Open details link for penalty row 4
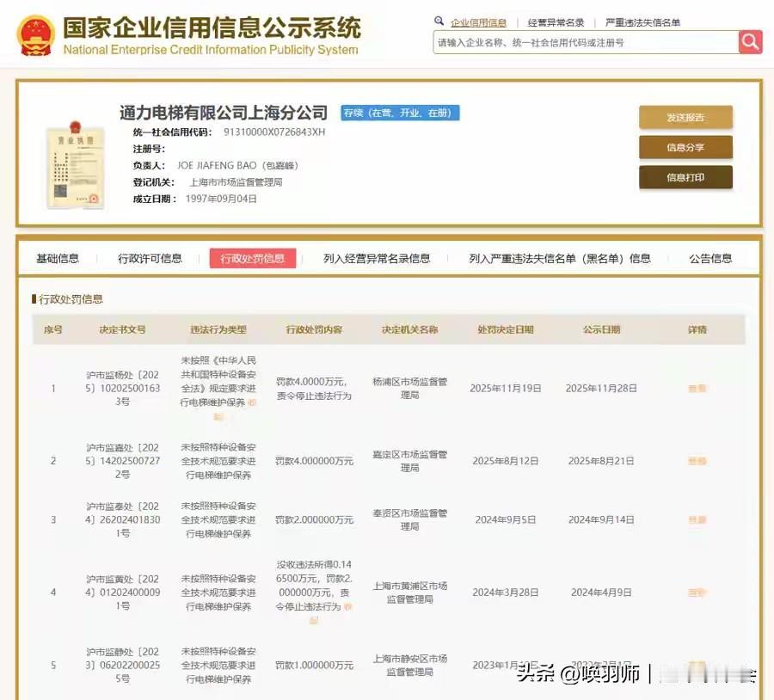 (697, 593)
